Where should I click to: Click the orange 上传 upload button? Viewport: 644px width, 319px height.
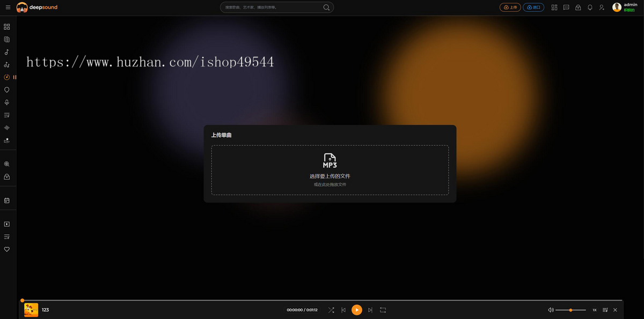pos(510,8)
